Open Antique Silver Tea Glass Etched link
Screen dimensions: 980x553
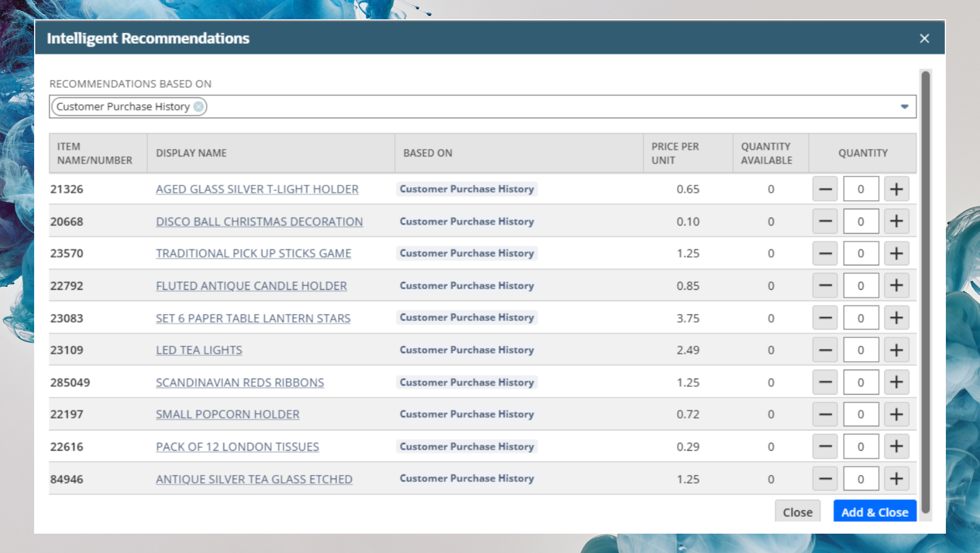click(x=254, y=479)
